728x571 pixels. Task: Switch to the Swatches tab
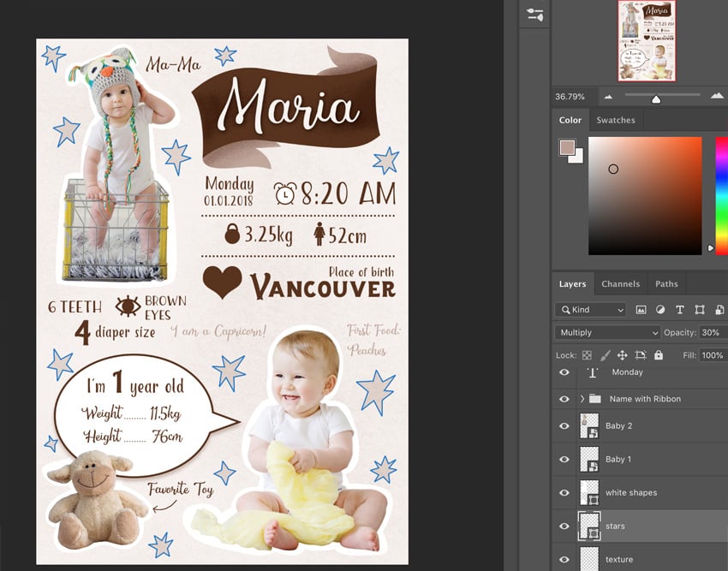[x=615, y=121]
